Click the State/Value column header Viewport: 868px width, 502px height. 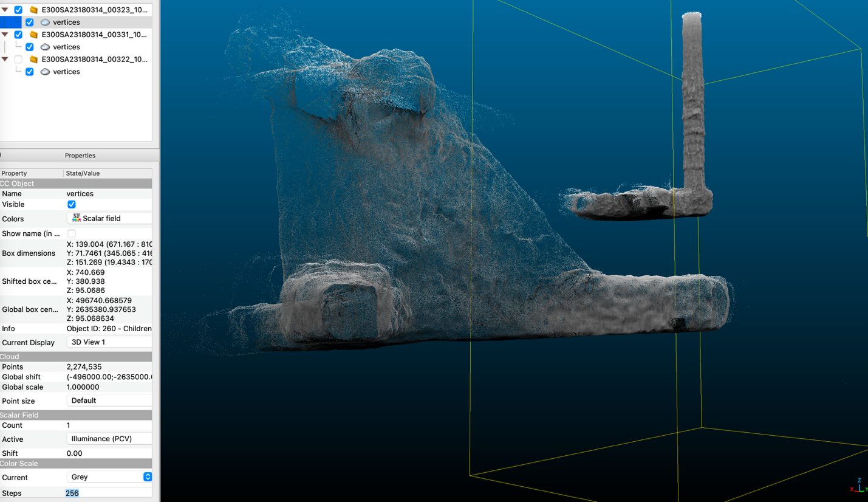pyautogui.click(x=83, y=173)
